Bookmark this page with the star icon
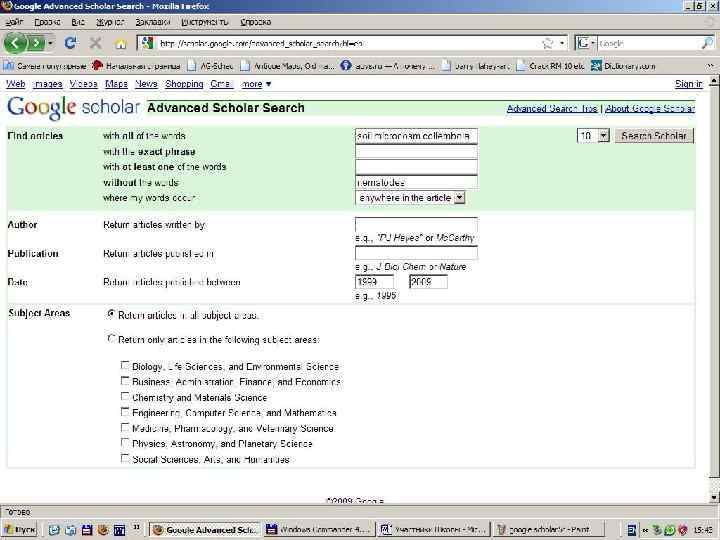This screenshot has height=540, width=720. 547,44
